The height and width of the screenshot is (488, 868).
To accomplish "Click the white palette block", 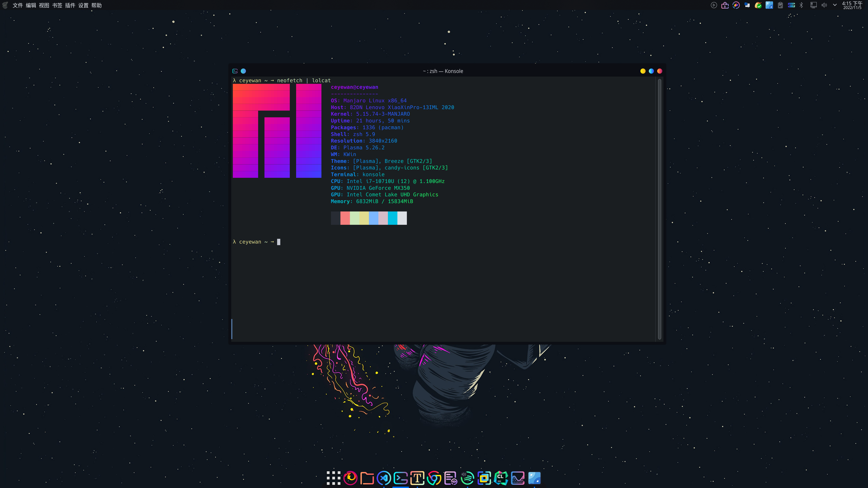I will click(402, 218).
